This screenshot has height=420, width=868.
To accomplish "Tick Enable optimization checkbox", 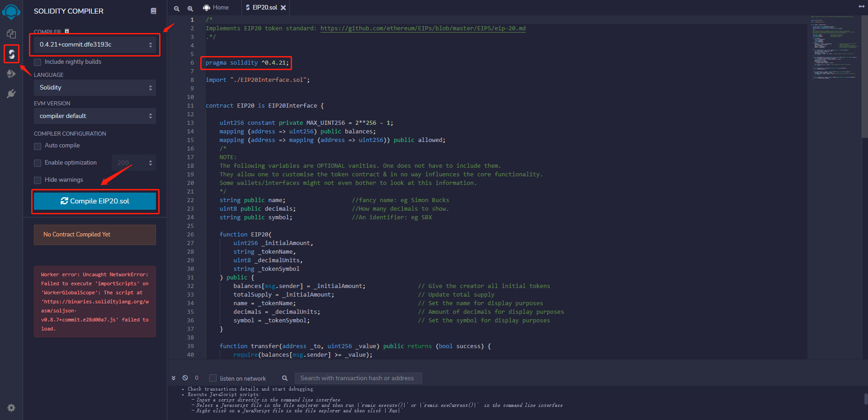I will [x=38, y=163].
